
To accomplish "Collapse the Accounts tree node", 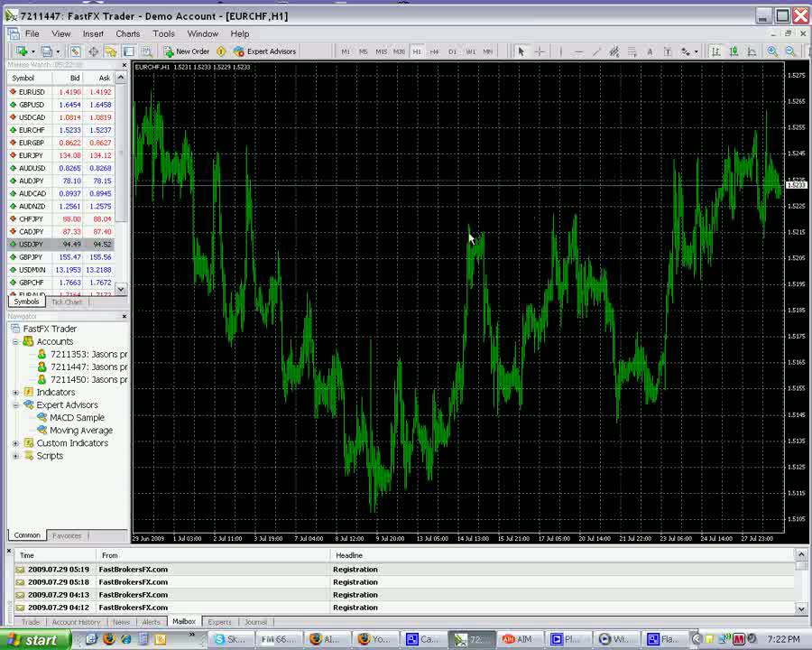I will click(15, 341).
